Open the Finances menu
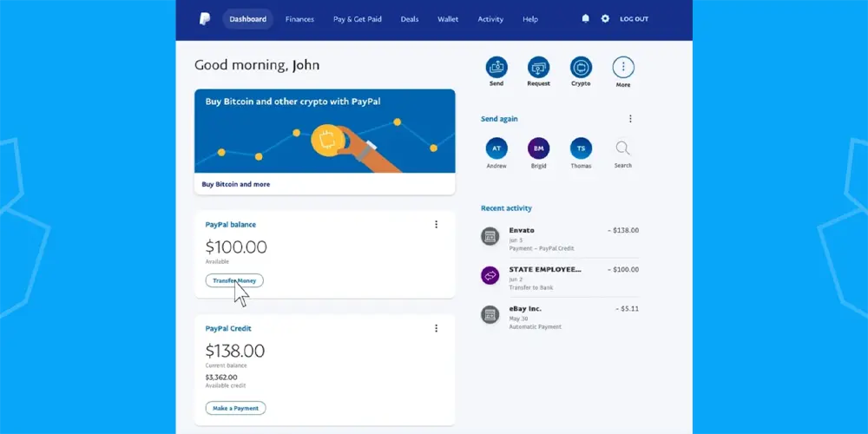This screenshot has width=868, height=434. [x=299, y=19]
